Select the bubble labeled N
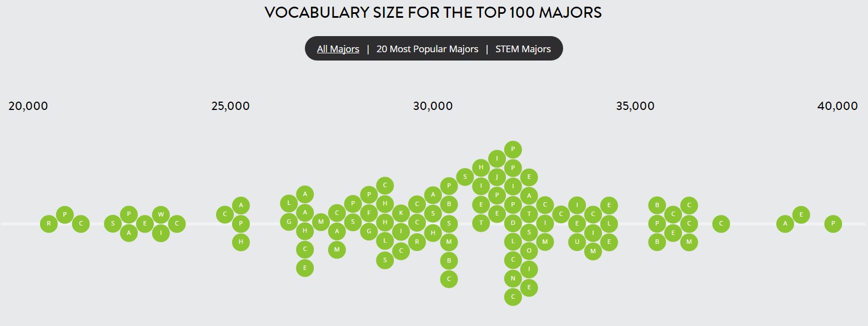 point(513,278)
